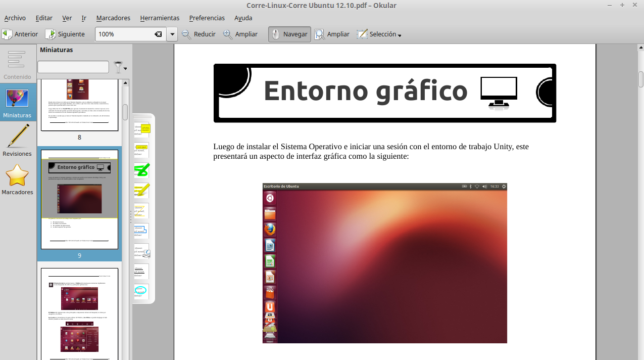Open the Miniaturas sidebar panel
The width and height of the screenshot is (644, 360).
pyautogui.click(x=18, y=103)
